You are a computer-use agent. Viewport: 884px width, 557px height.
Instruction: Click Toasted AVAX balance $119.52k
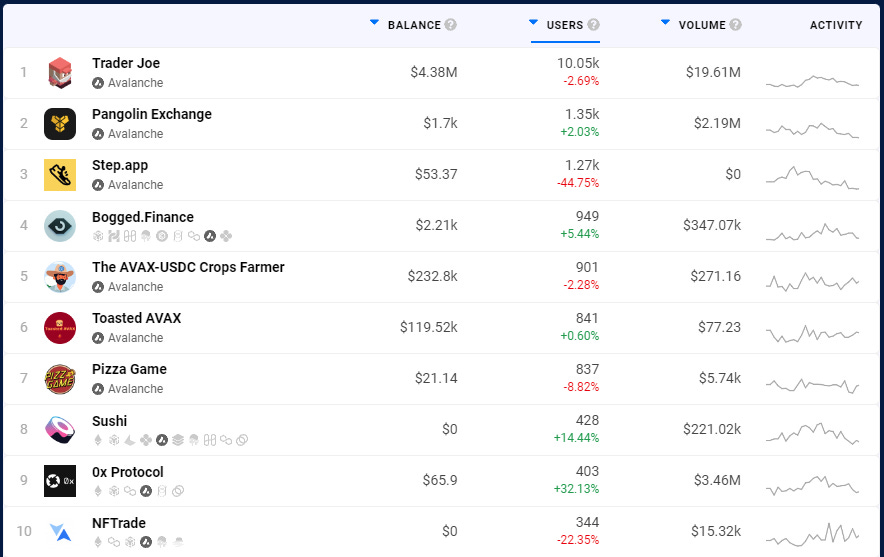[x=428, y=328]
